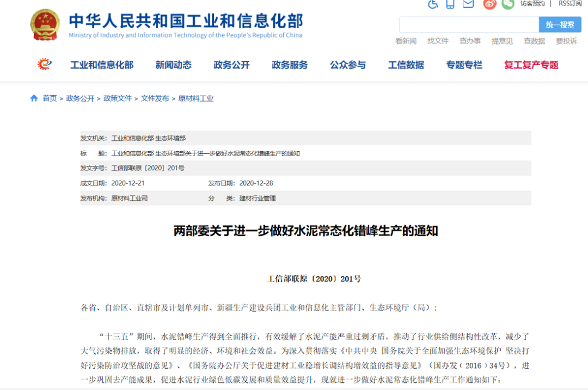Open the WeChat green icon
The image size is (588, 390).
(508, 4)
